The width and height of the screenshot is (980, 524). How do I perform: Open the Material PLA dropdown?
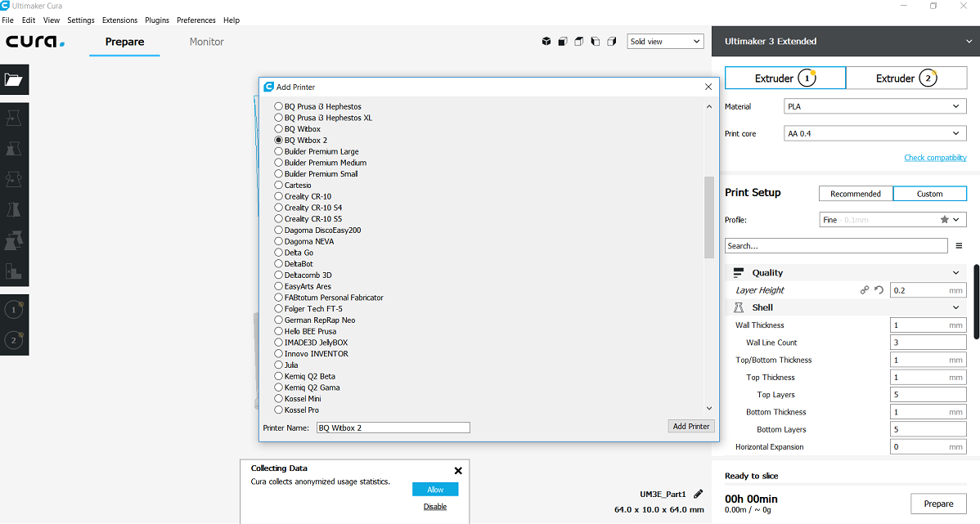[875, 107]
